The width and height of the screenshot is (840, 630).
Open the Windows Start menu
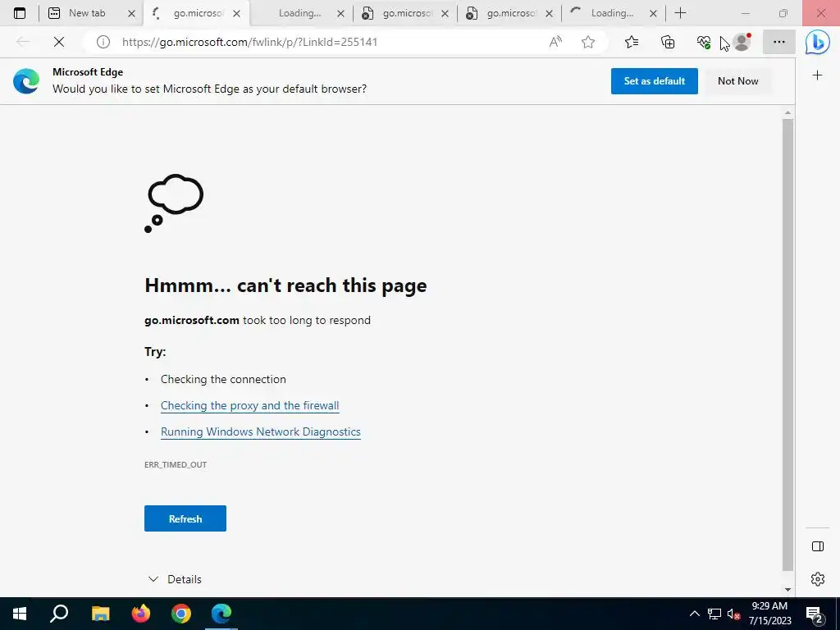pyautogui.click(x=20, y=614)
